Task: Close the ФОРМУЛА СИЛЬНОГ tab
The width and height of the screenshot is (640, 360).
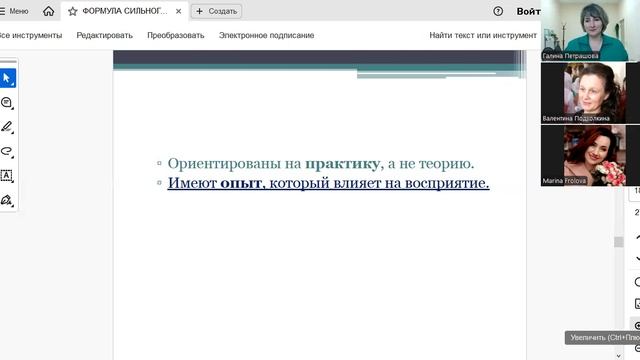Action: pos(178,11)
